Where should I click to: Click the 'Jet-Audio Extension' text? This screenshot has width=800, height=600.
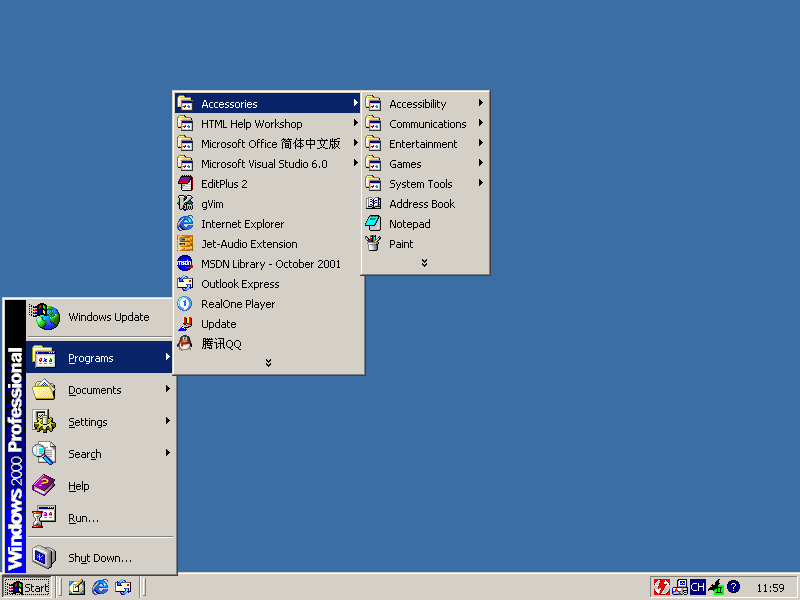click(249, 244)
